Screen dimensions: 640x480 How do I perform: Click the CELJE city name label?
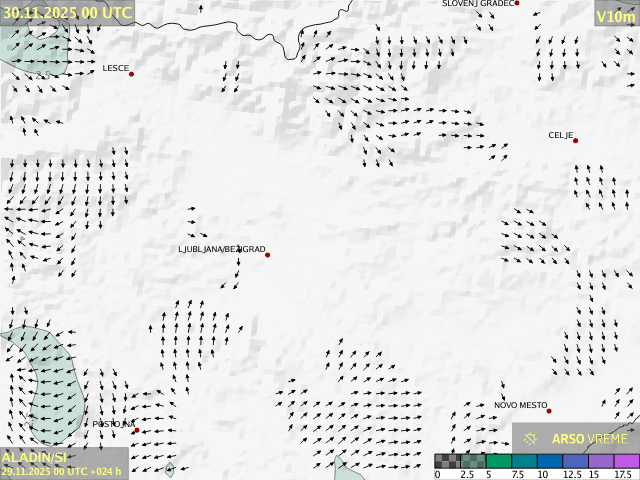click(560, 135)
